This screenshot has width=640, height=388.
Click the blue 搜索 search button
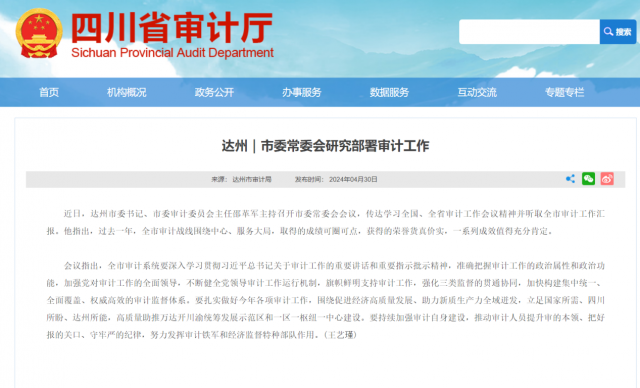618,31
